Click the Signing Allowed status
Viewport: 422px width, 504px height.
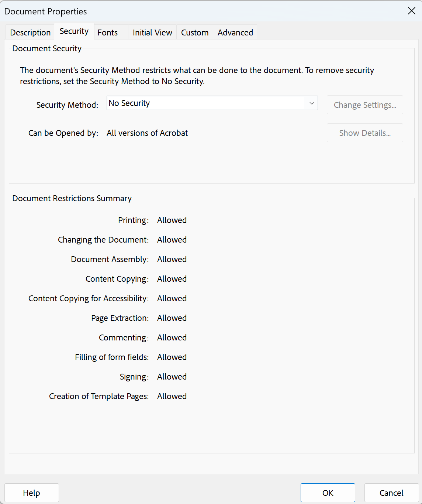pyautogui.click(x=172, y=377)
